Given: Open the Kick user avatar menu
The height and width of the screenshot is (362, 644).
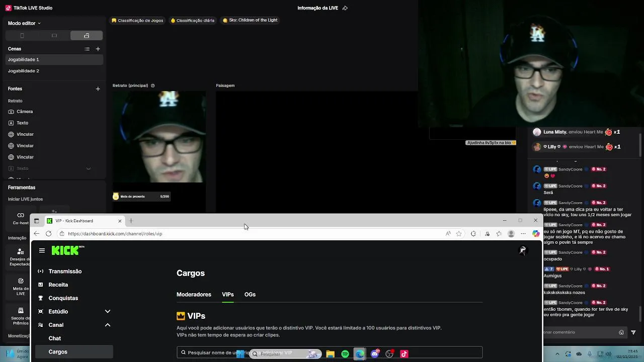Looking at the screenshot, I should click(x=523, y=250).
